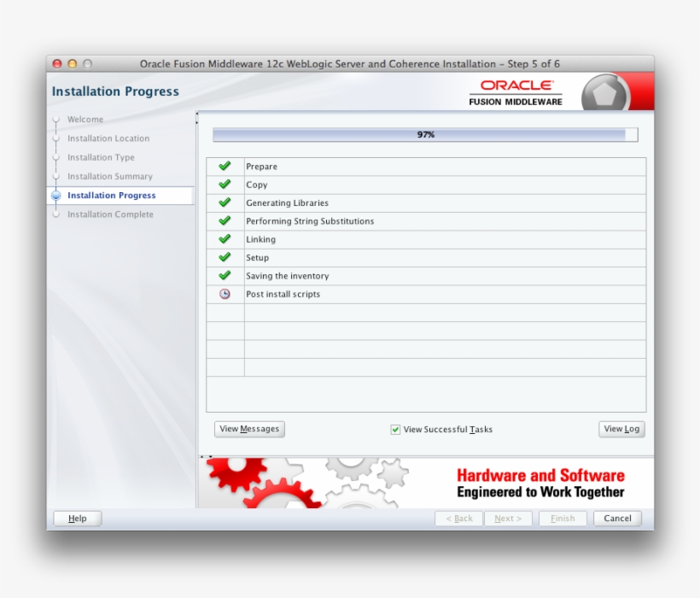Click the Prepare task row text
The width and height of the screenshot is (700, 598).
click(x=261, y=167)
